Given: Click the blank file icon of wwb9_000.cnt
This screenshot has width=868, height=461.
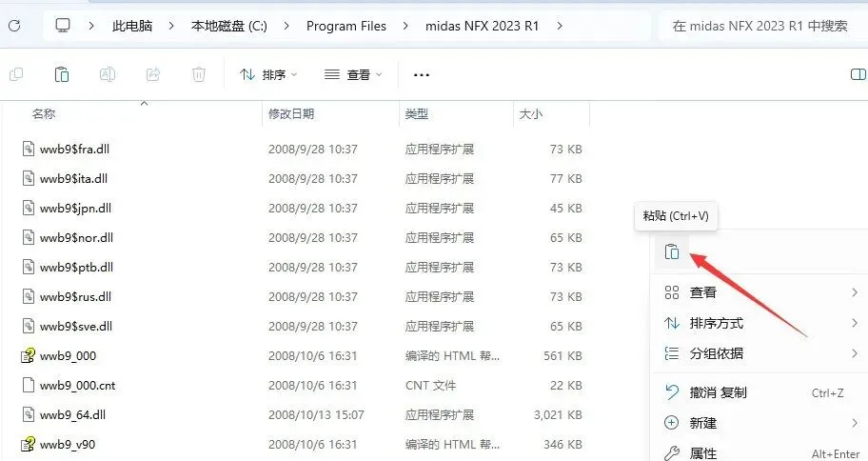Looking at the screenshot, I should point(29,385).
